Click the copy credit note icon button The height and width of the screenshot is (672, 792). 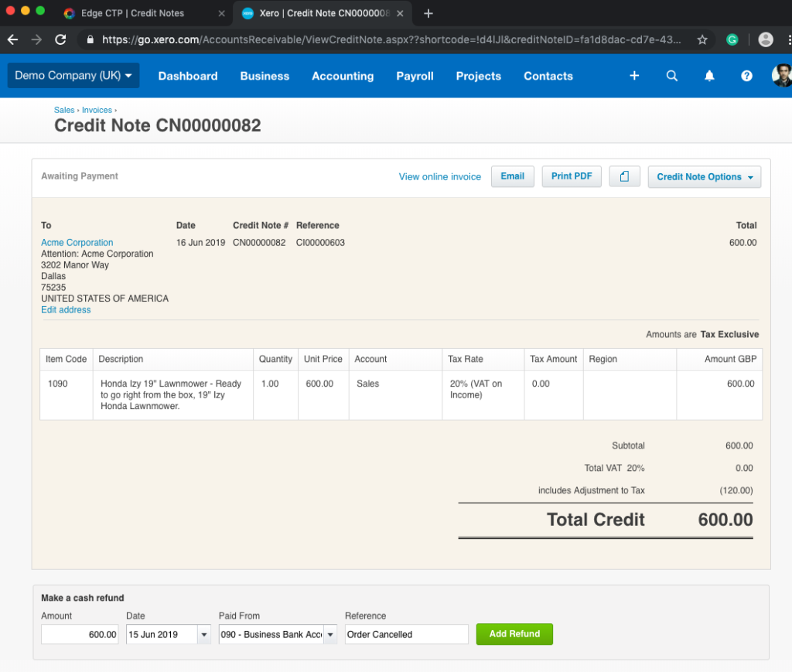(x=624, y=177)
